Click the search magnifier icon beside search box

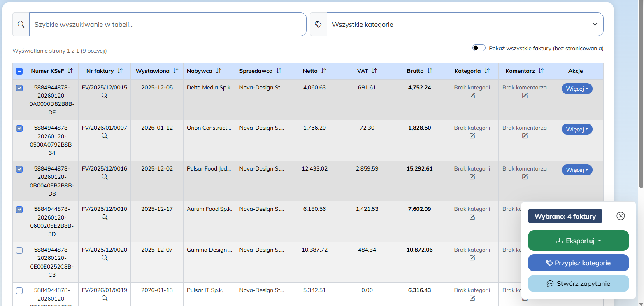(x=21, y=24)
